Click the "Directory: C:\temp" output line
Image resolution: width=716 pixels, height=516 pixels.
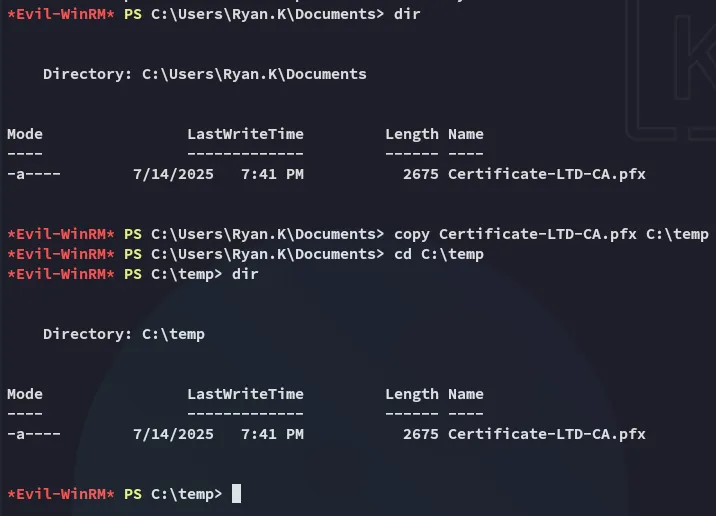pyautogui.click(x=124, y=334)
